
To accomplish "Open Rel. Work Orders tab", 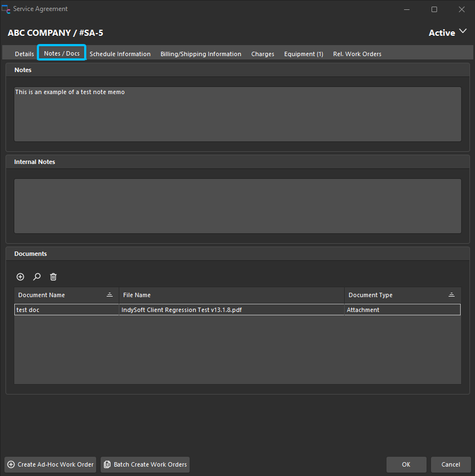I will pyautogui.click(x=357, y=54).
